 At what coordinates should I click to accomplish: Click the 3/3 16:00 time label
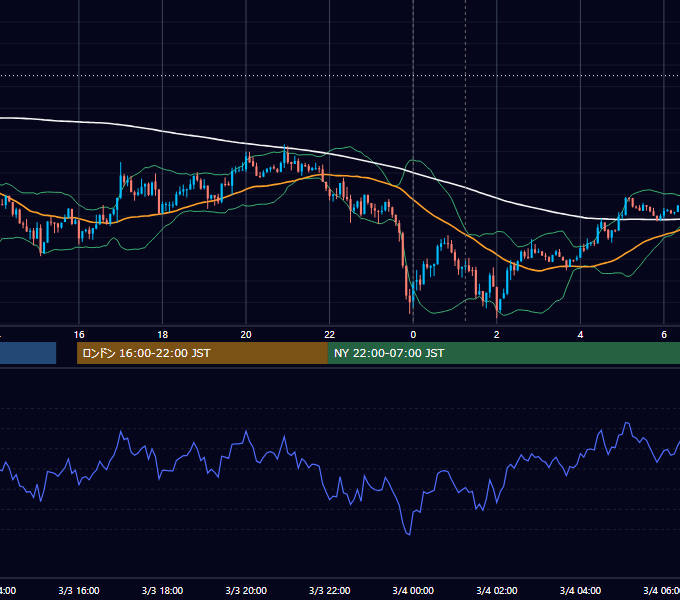point(79,590)
